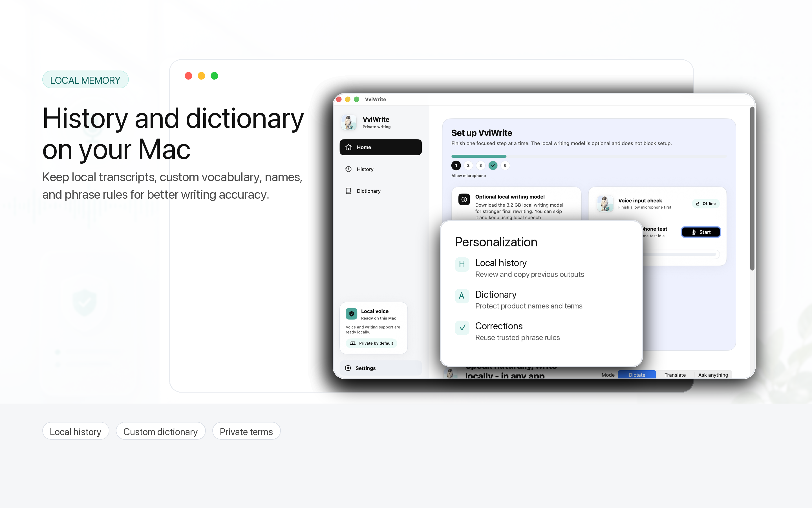Click the Personalization heading
This screenshot has width=812, height=508.
point(496,242)
